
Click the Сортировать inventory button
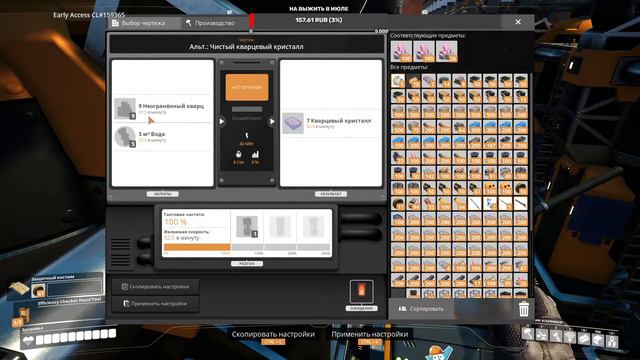(421, 309)
